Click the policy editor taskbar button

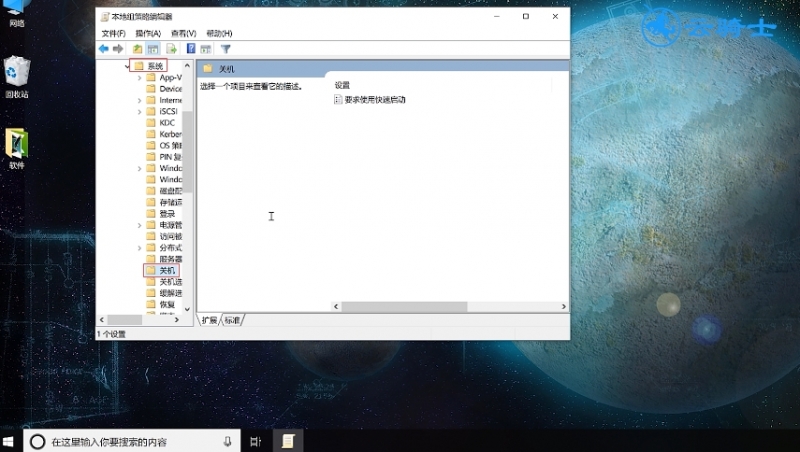point(288,441)
